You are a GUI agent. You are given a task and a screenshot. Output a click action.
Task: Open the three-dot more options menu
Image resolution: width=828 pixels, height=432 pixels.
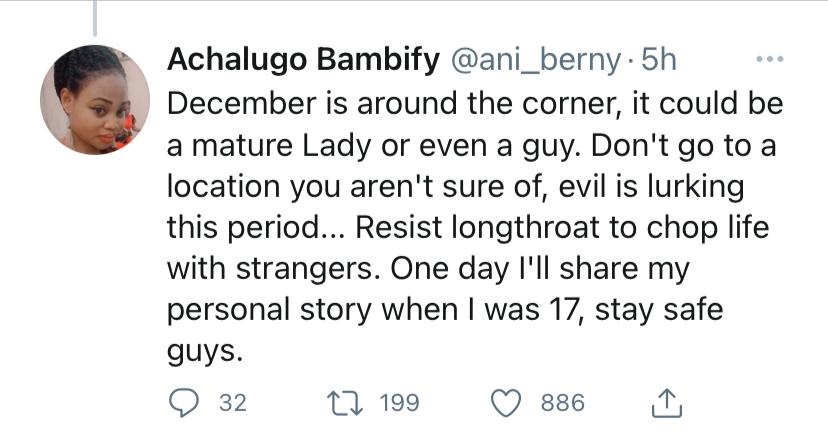pos(770,59)
